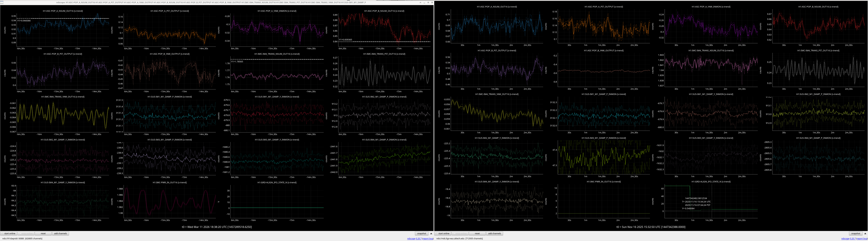
Task: Shade the left window using title-bar up arrow
Action: (x=420, y=2)
